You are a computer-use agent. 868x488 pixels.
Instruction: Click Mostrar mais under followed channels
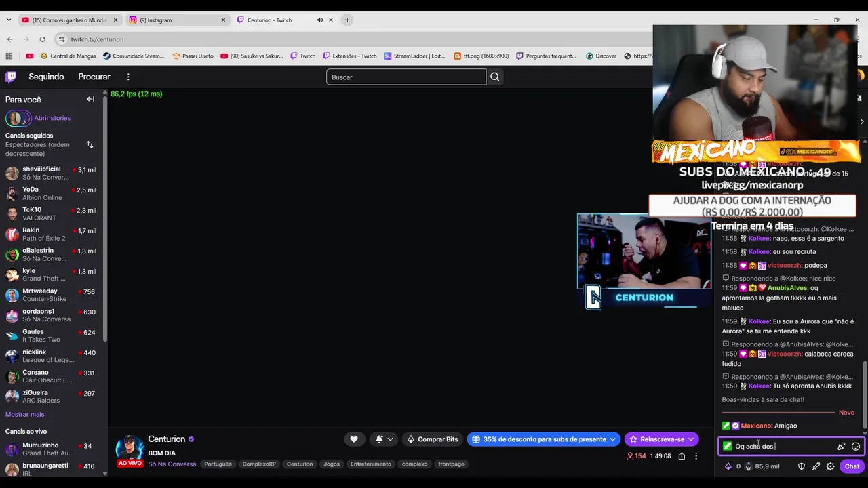tap(24, 414)
